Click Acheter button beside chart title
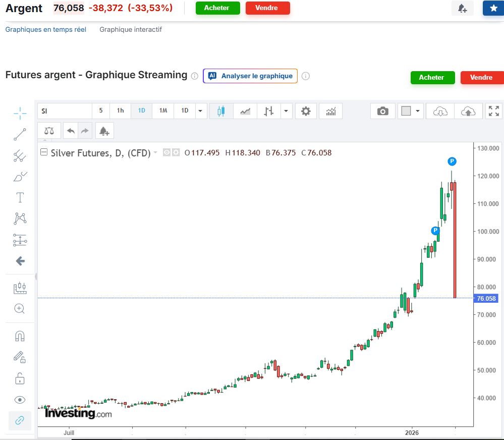 coord(433,78)
